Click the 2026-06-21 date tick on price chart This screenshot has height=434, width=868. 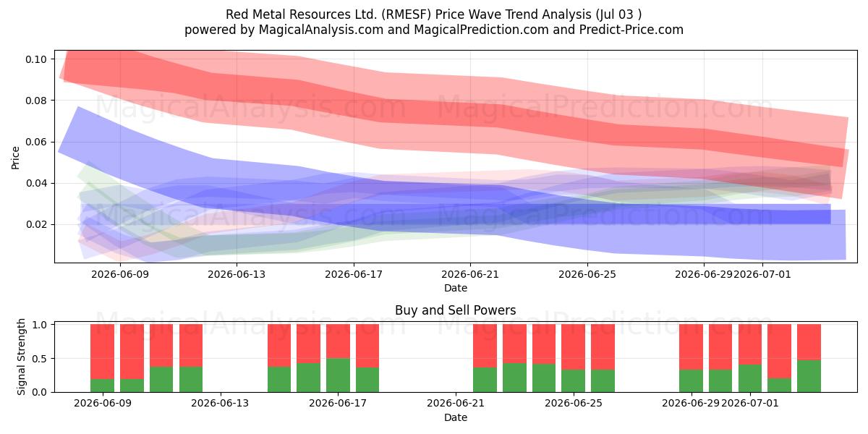pyautogui.click(x=470, y=274)
